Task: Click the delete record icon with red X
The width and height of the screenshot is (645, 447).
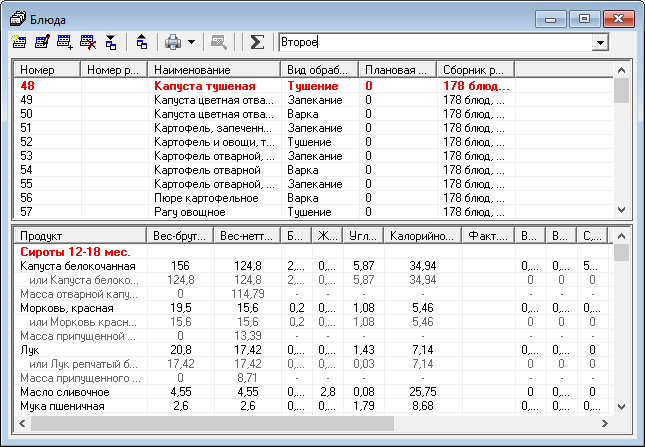Action: click(x=88, y=42)
